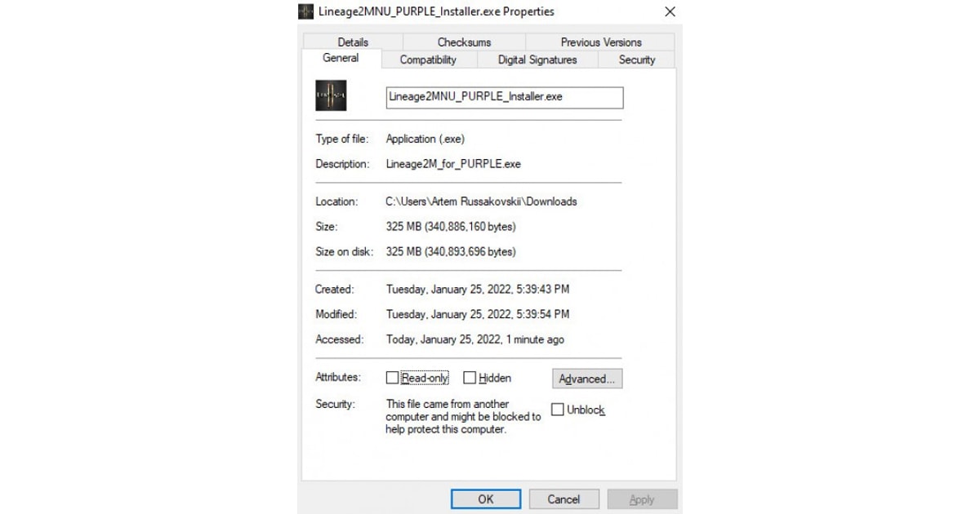Viewport: 980px width, 514px height.
Task: Open Advanced attributes settings
Action: pyautogui.click(x=587, y=379)
